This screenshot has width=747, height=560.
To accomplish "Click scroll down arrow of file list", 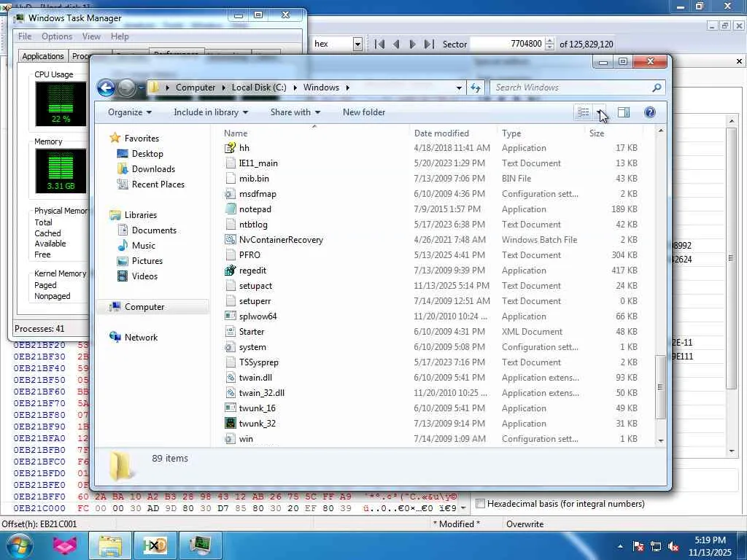I will click(661, 440).
